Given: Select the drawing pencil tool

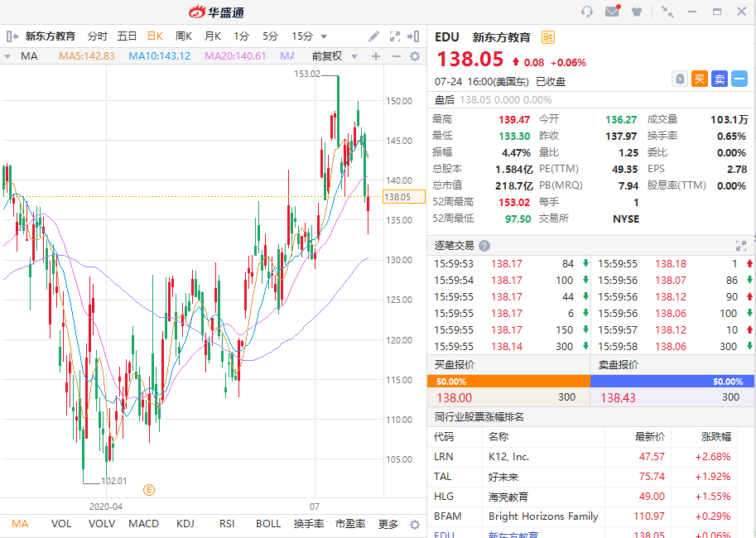Looking at the screenshot, I should [373, 36].
